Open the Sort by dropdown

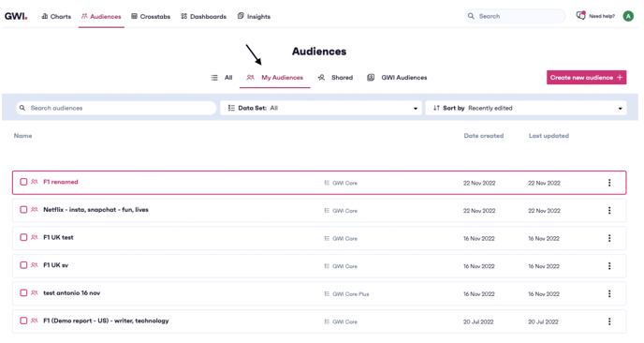(526, 108)
